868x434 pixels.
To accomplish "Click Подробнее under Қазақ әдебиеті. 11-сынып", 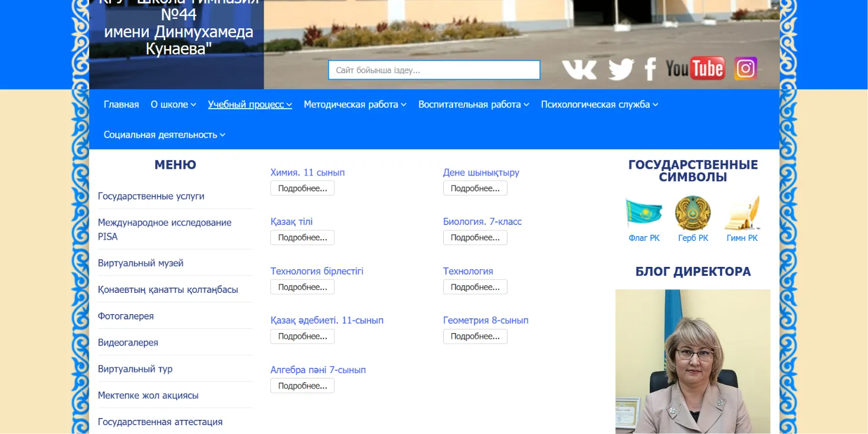I will (303, 336).
